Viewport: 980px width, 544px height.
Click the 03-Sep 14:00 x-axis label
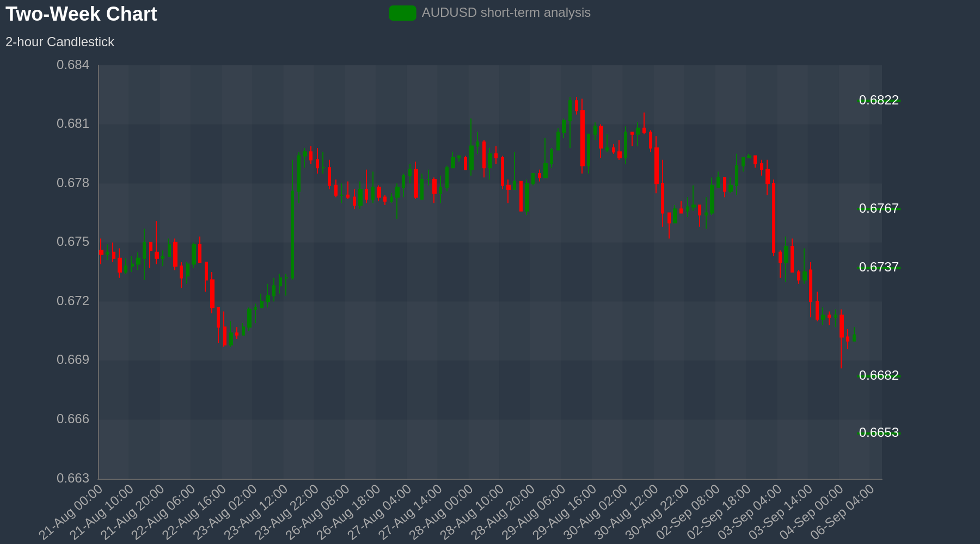pos(780,512)
